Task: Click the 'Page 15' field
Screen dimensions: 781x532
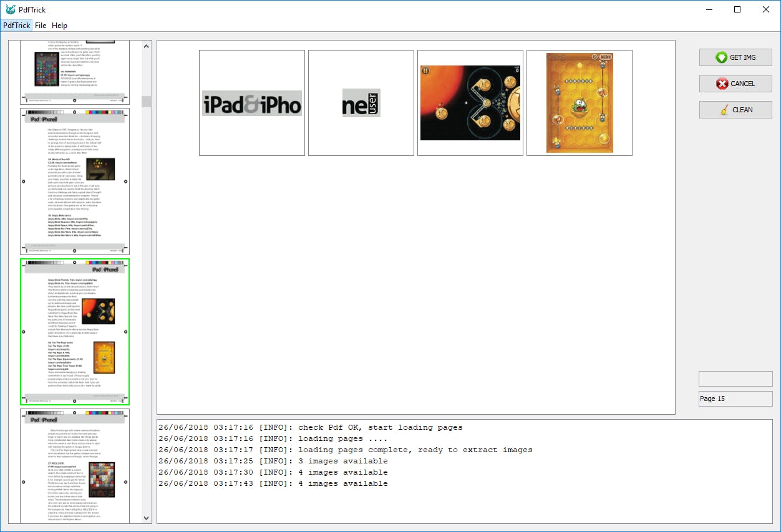Action: pos(735,399)
